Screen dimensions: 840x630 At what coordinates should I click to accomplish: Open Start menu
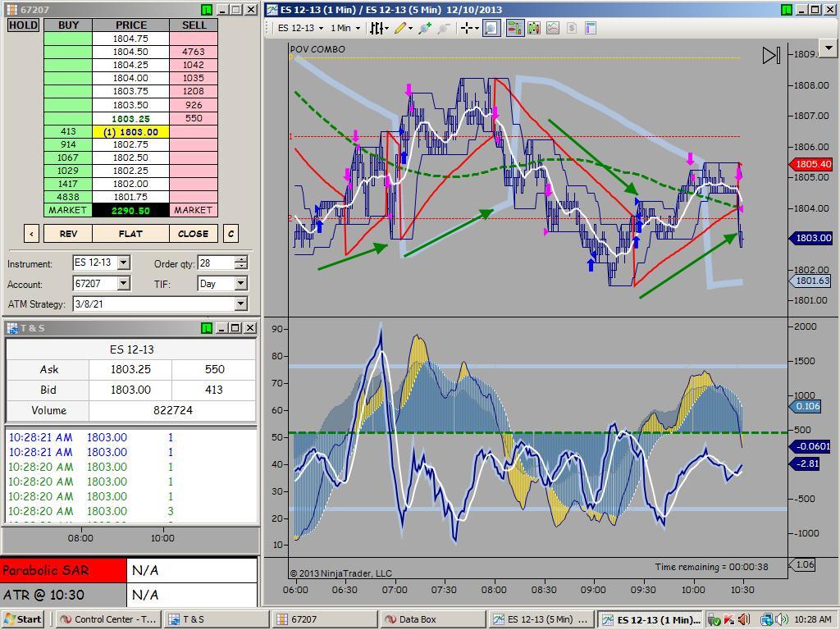tap(23, 619)
